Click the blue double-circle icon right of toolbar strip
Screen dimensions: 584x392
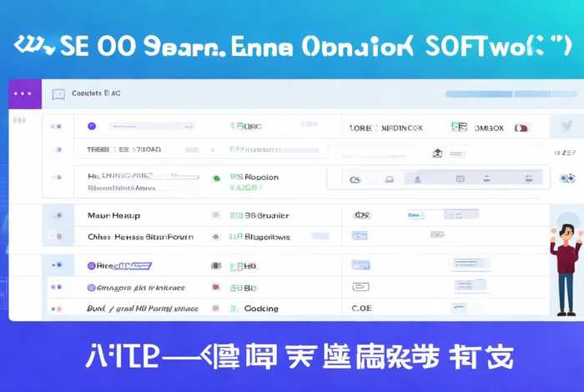pyautogui.click(x=567, y=178)
